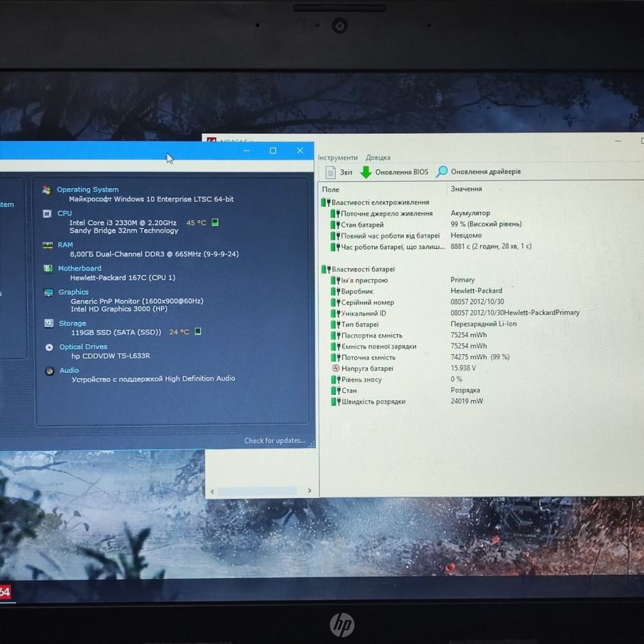Click the 24019 mW discharge rate value

tap(467, 401)
